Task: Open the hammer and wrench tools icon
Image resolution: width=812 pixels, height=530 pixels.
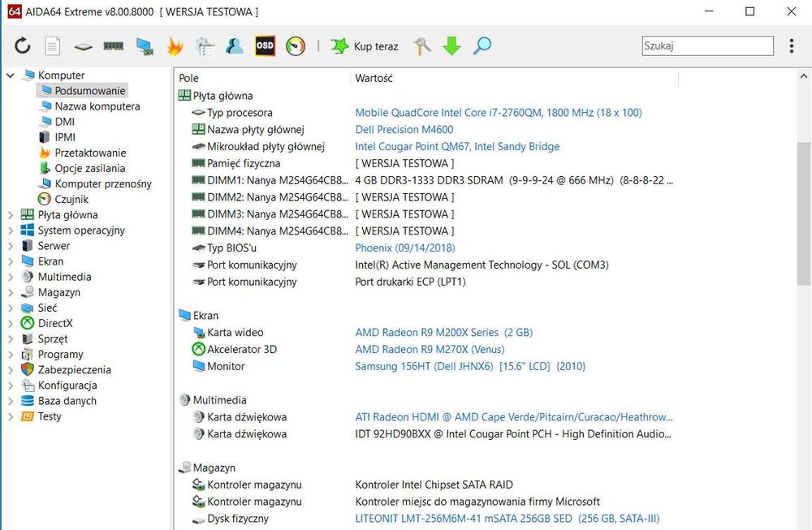Action: (422, 46)
